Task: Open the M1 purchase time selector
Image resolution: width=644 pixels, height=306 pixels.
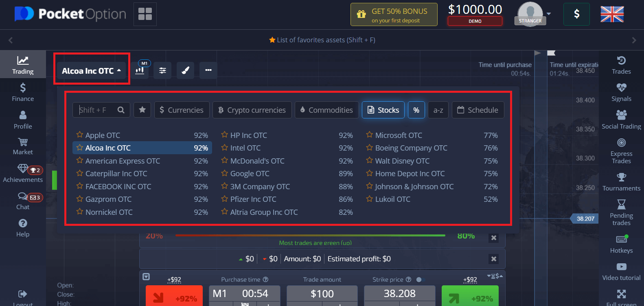Action: [x=245, y=293]
